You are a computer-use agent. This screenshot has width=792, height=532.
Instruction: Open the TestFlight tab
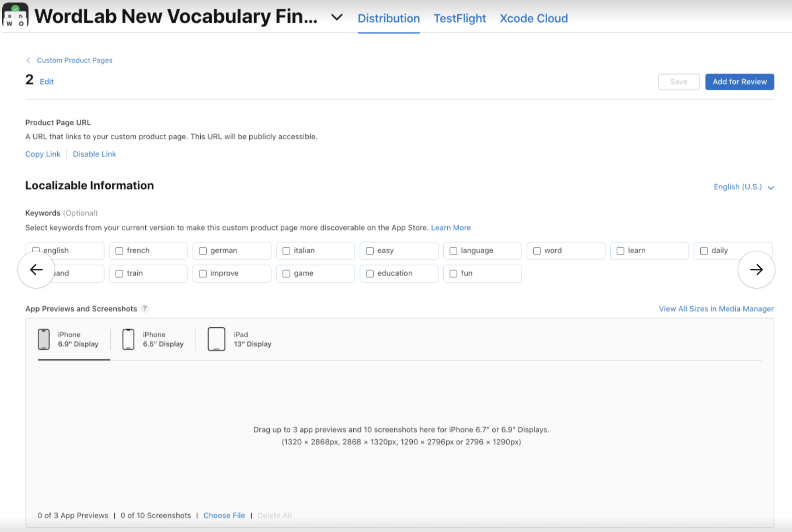(x=460, y=18)
